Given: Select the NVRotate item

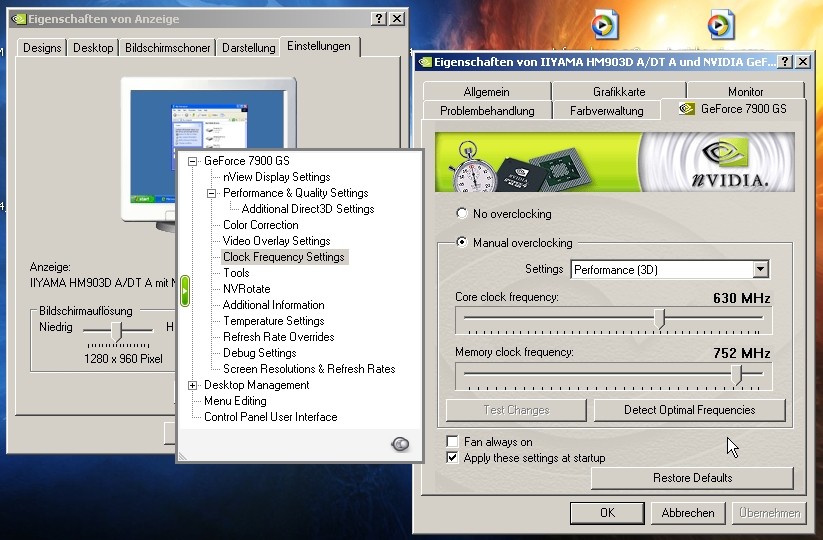Looking at the screenshot, I should (247, 289).
